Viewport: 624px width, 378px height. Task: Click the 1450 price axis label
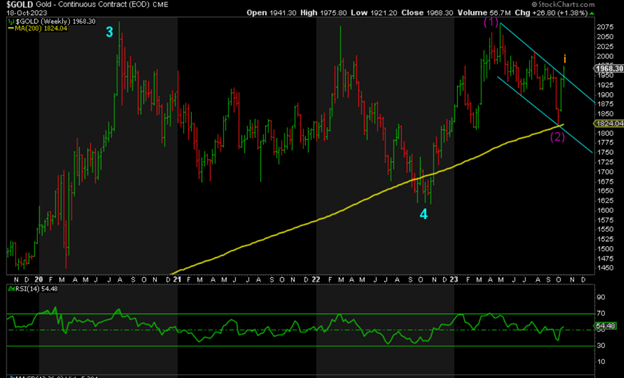point(605,268)
